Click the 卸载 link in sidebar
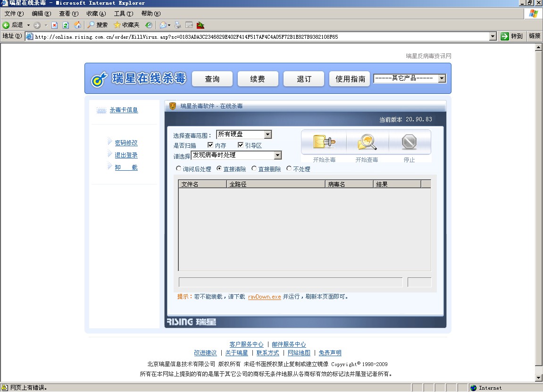The image size is (543, 392). click(126, 167)
